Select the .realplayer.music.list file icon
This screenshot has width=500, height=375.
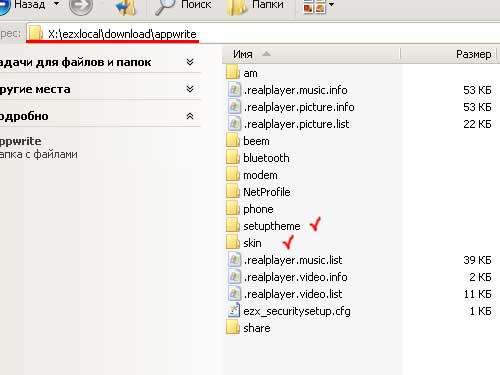pyautogui.click(x=234, y=260)
